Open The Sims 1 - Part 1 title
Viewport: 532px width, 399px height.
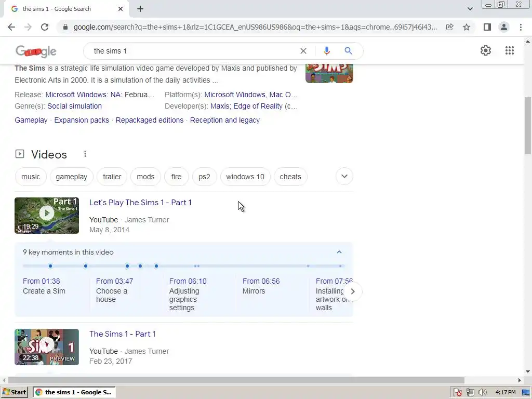coord(123,334)
